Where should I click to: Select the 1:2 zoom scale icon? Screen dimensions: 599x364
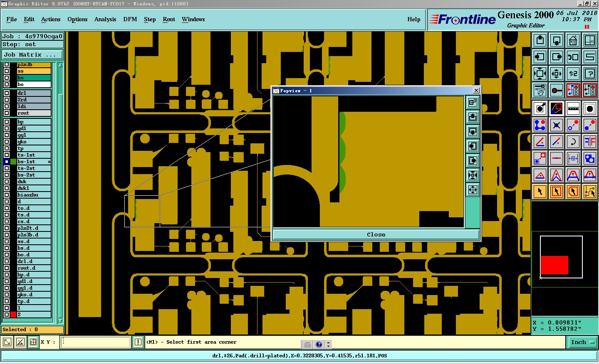tap(573, 74)
